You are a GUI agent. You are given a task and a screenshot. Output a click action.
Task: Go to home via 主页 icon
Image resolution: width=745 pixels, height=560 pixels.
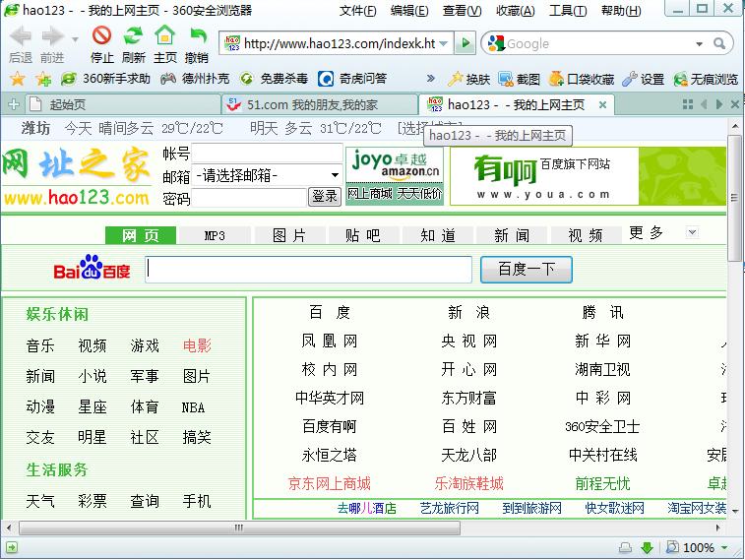tap(164, 35)
